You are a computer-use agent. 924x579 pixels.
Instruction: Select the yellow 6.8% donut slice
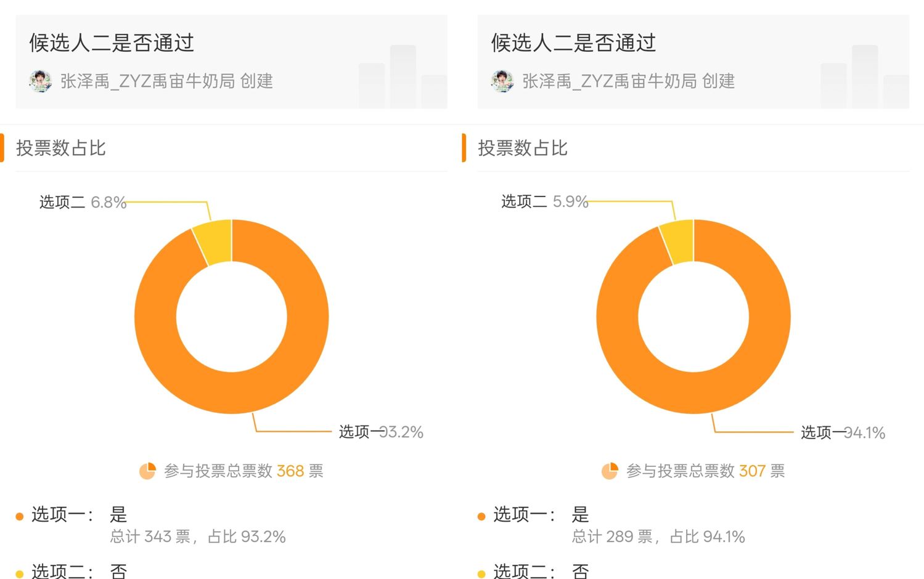coord(213,243)
